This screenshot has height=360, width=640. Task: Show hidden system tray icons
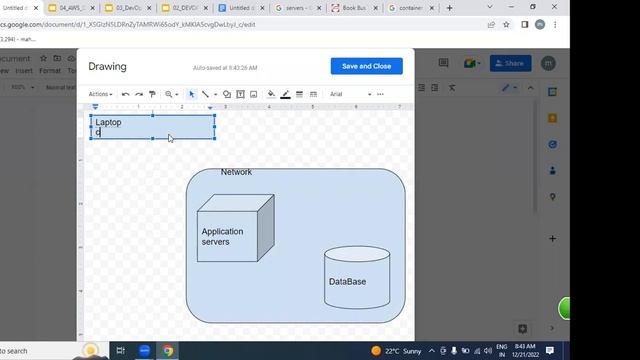431,351
